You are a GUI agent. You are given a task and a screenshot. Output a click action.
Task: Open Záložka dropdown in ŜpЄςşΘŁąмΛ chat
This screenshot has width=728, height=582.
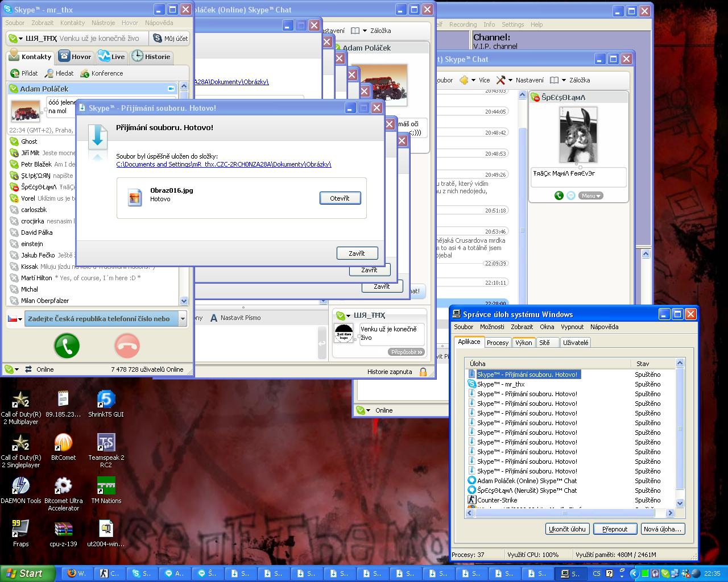(571, 80)
